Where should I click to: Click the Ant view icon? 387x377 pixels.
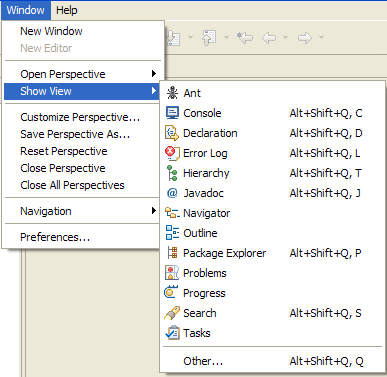(172, 93)
